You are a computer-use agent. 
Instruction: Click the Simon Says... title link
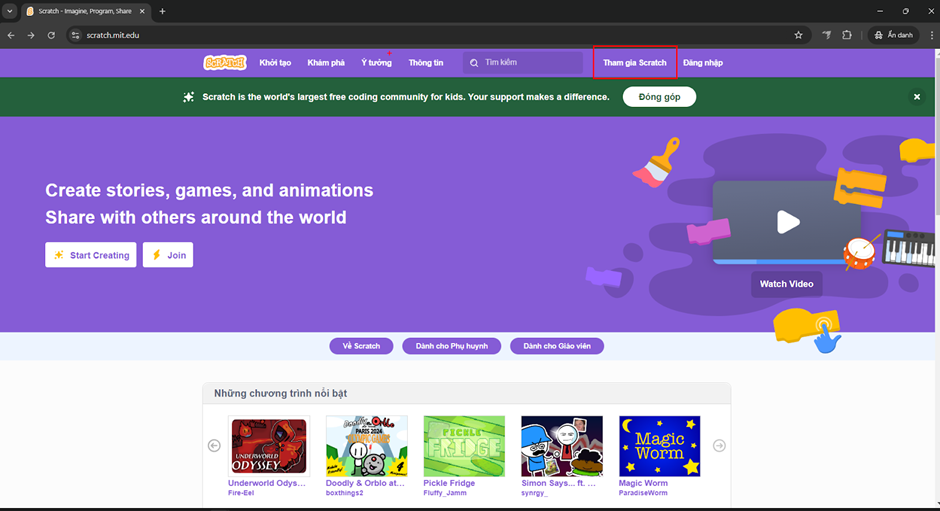(559, 483)
